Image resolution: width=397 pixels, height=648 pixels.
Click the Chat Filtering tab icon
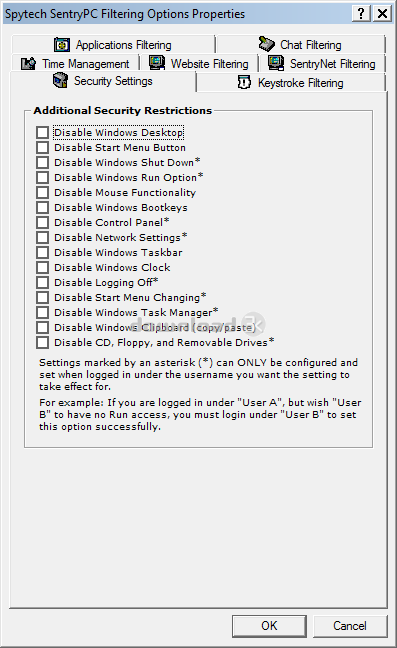click(266, 44)
